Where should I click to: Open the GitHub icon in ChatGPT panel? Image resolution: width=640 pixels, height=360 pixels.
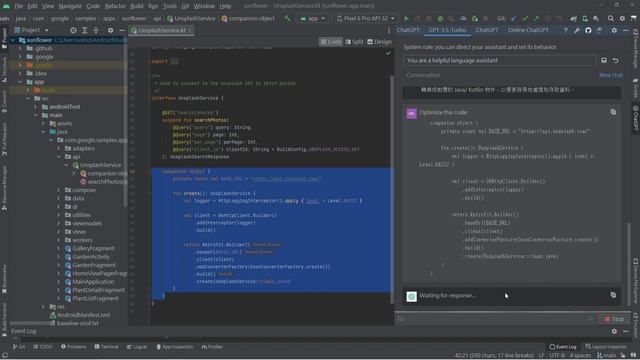tap(588, 30)
